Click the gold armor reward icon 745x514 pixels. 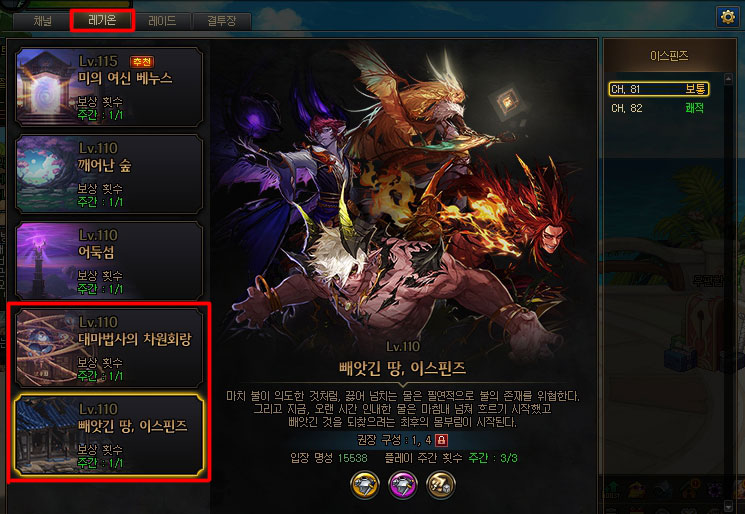(365, 485)
